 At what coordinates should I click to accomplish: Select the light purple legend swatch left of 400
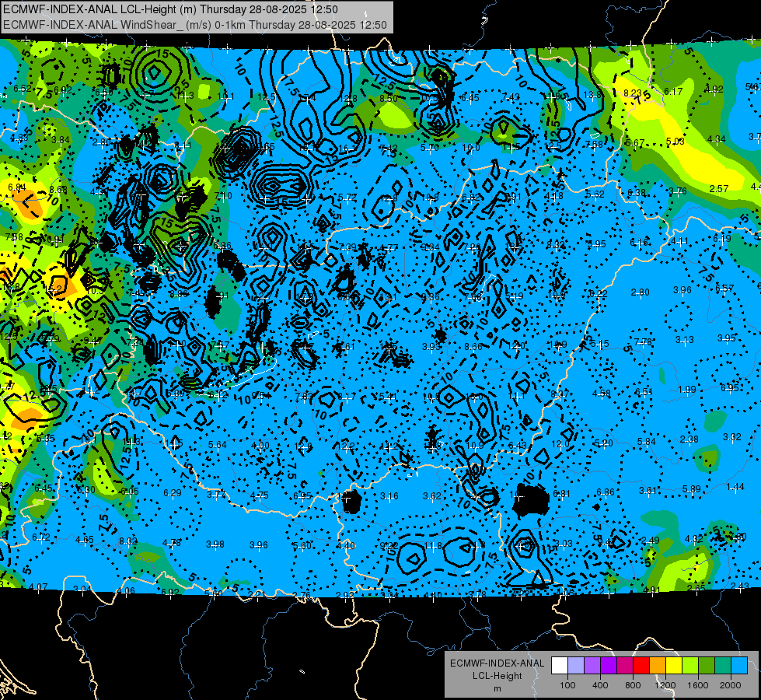(592, 666)
